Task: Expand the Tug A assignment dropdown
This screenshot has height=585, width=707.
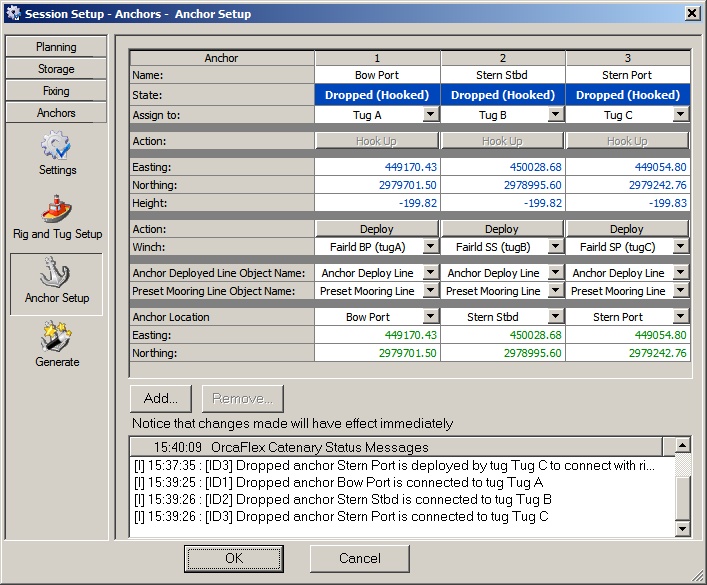Action: 429,115
